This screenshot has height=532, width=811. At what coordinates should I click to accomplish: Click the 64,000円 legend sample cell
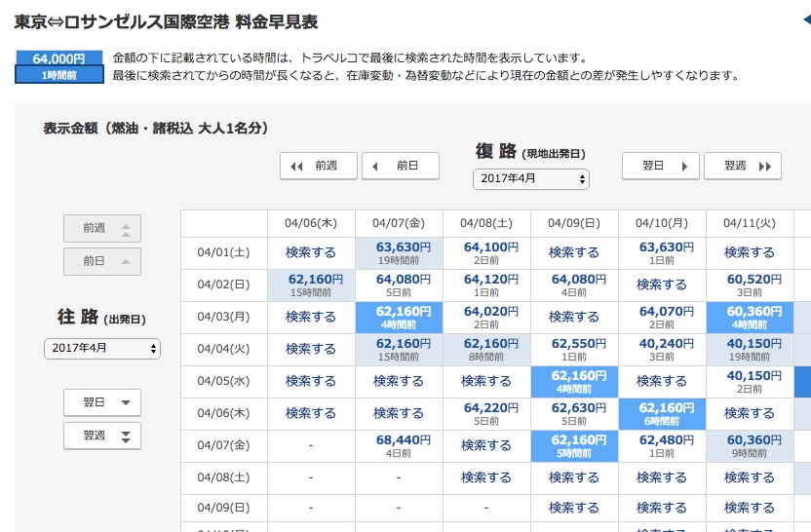tap(59, 66)
